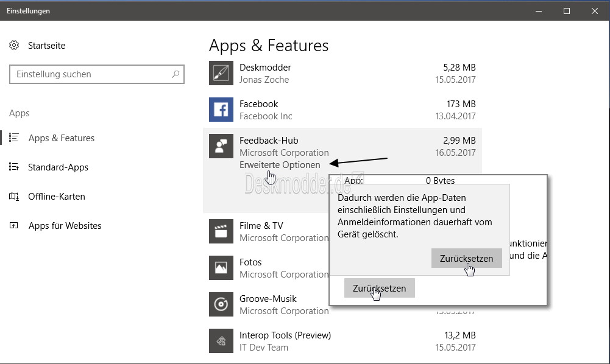
Task: Click the IT Dev Team publisher text
Action: tap(264, 347)
